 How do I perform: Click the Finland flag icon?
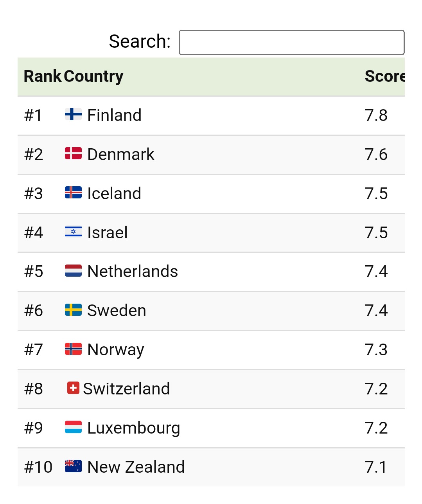coord(73,114)
